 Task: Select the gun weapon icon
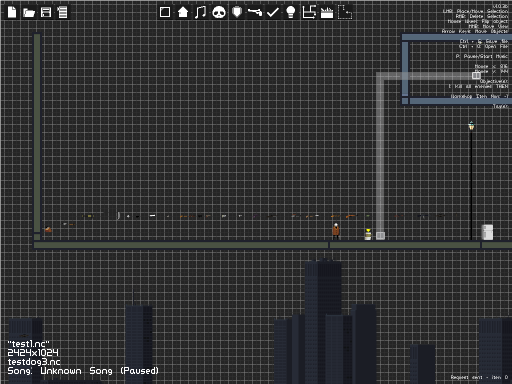tap(255, 12)
